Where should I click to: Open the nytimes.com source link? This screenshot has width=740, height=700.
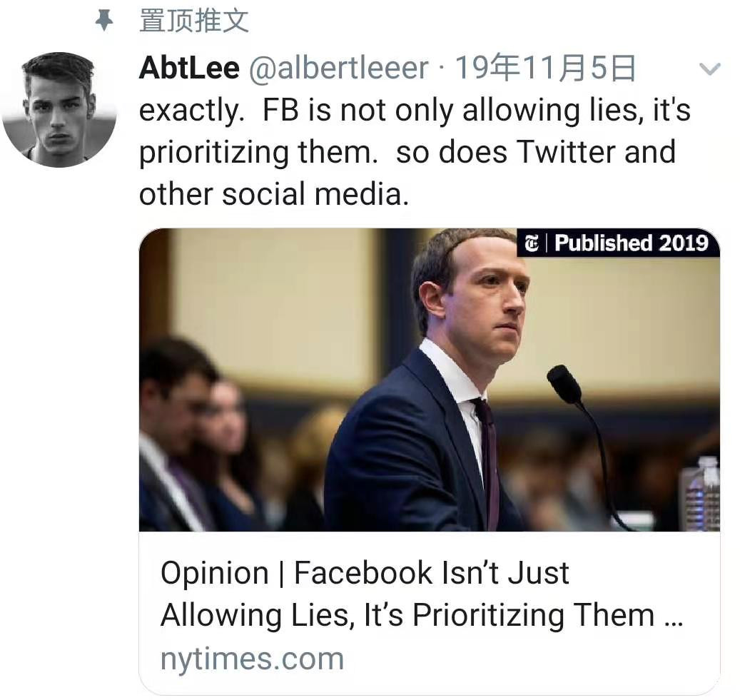[x=252, y=659]
